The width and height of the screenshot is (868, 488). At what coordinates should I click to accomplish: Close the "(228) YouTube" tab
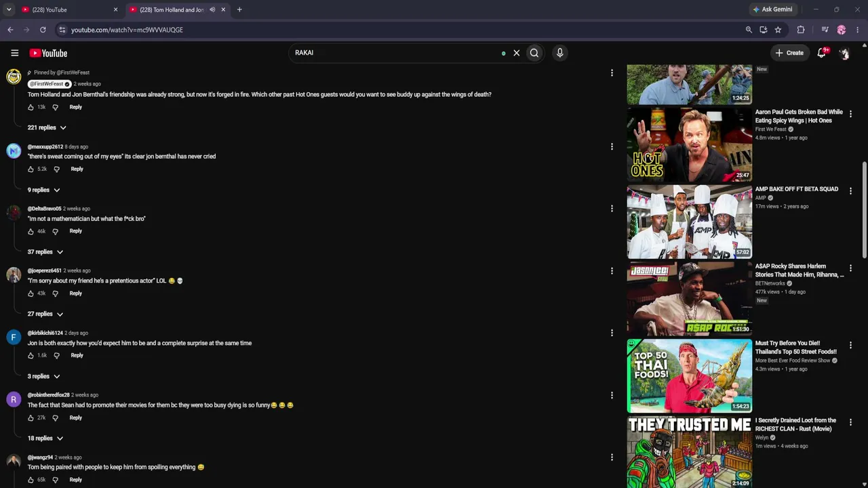click(115, 9)
